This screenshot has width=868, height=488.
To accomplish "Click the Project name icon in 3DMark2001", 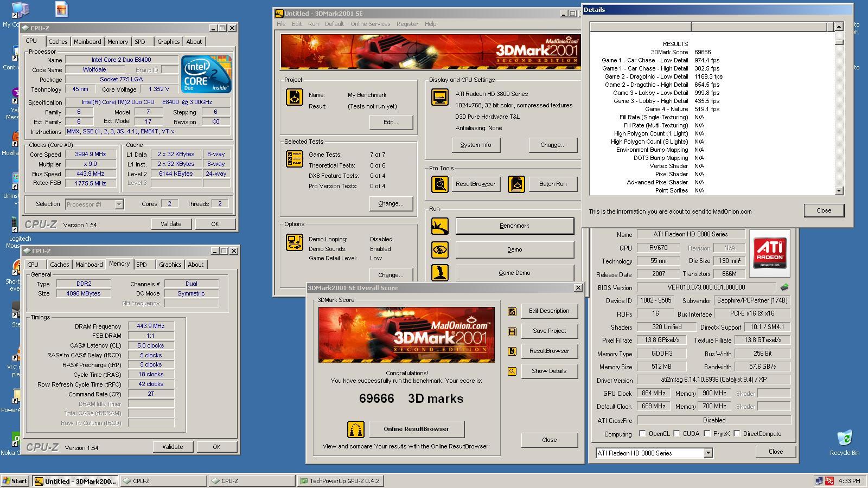I will (295, 97).
